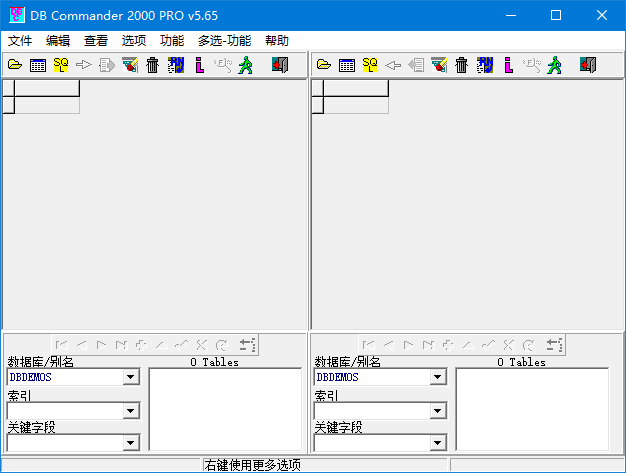Viewport: 626px width, 473px height.
Task: Expand right 数据库/别名 DBDEMOS dropdown
Action: (438, 377)
